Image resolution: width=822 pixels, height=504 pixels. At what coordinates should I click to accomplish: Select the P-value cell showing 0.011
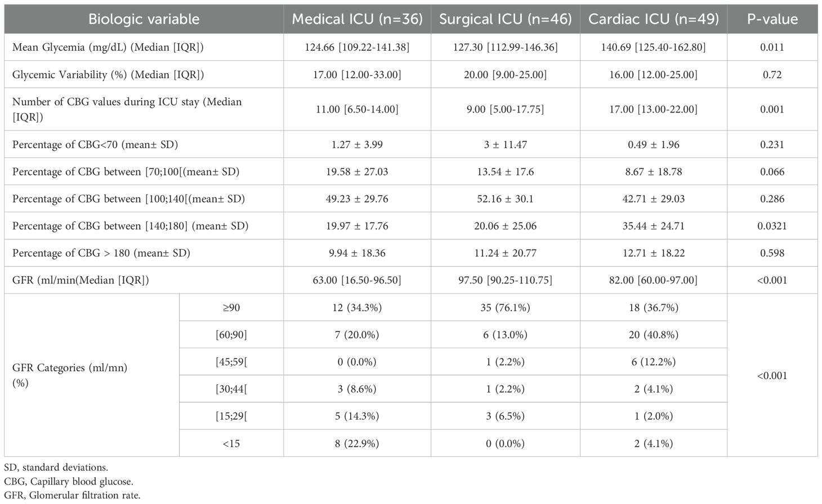point(772,47)
